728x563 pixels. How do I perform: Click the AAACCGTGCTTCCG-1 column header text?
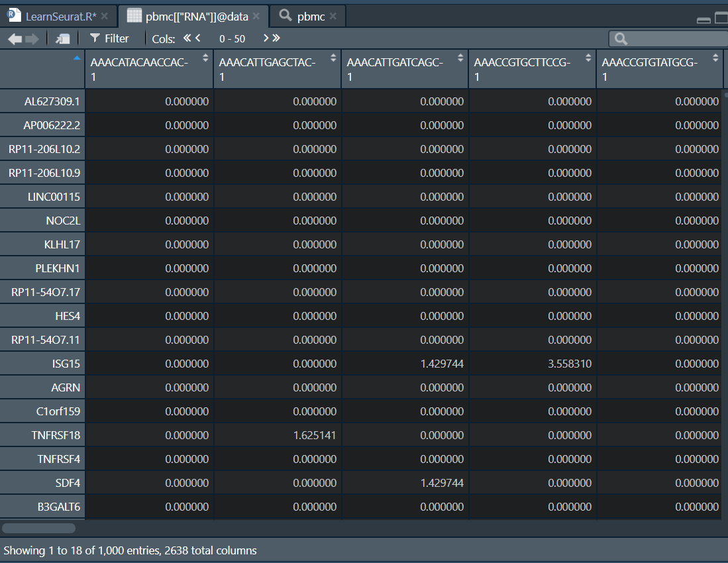pos(523,69)
